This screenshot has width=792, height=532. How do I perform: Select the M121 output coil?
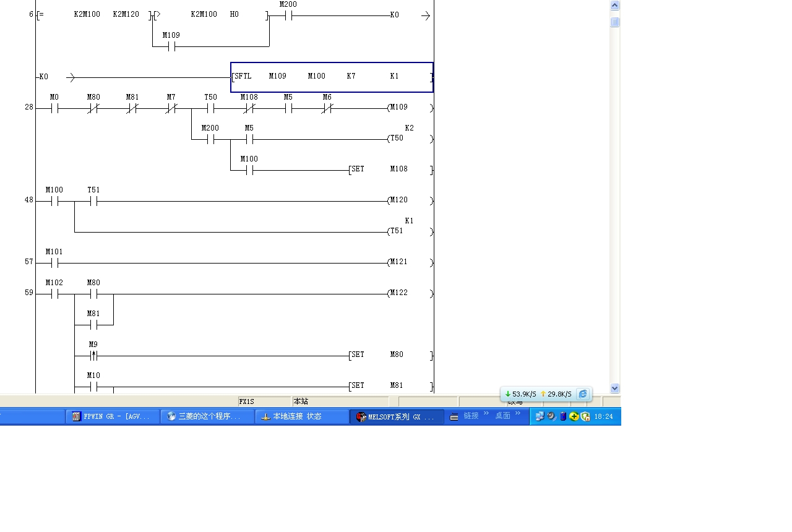click(x=398, y=262)
